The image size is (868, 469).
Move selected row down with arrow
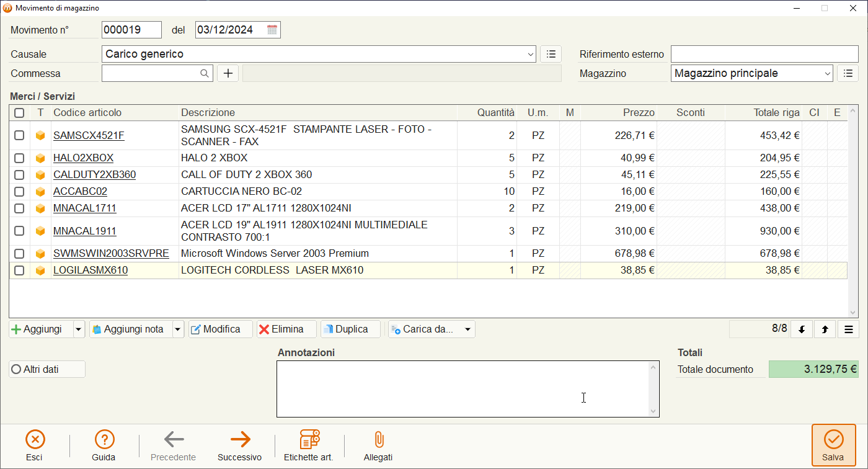pyautogui.click(x=802, y=329)
